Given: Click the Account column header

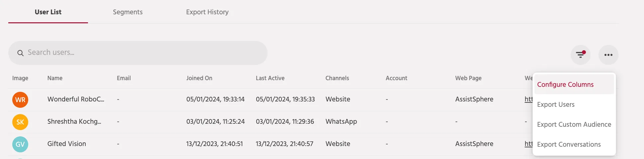Looking at the screenshot, I should tap(396, 78).
